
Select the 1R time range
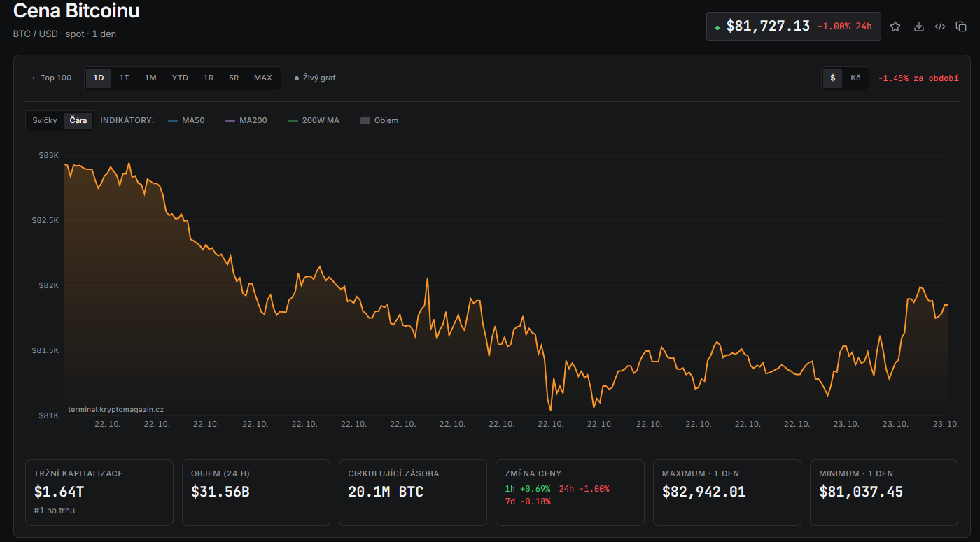209,78
